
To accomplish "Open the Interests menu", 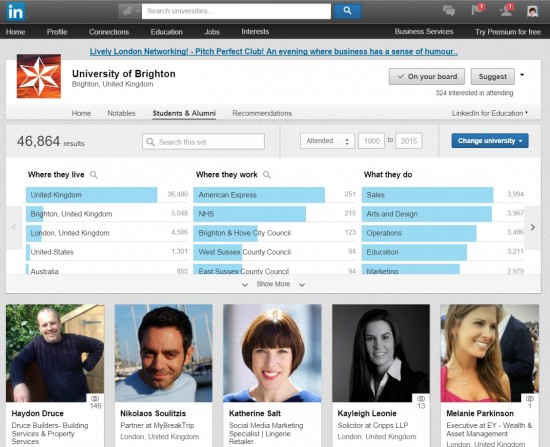I will pyautogui.click(x=255, y=32).
